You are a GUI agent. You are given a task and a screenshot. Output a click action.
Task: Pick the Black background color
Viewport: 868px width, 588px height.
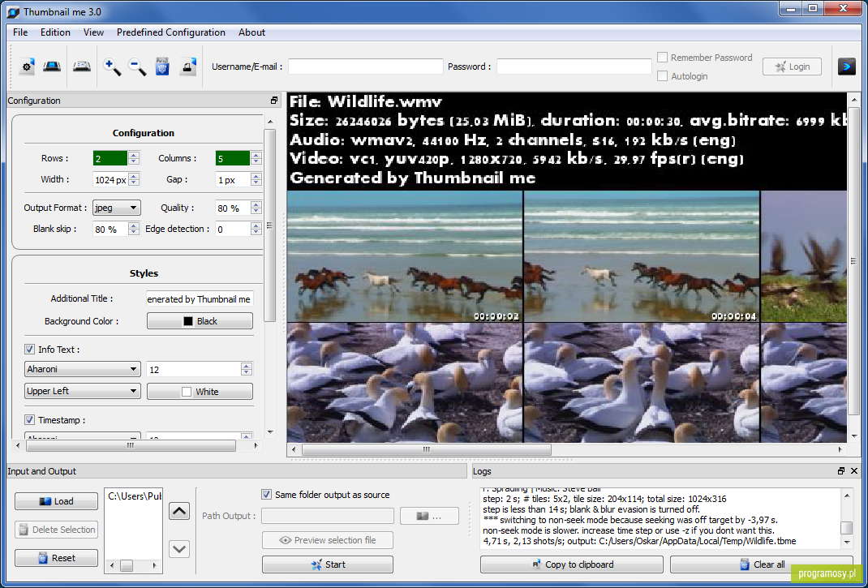coord(200,321)
